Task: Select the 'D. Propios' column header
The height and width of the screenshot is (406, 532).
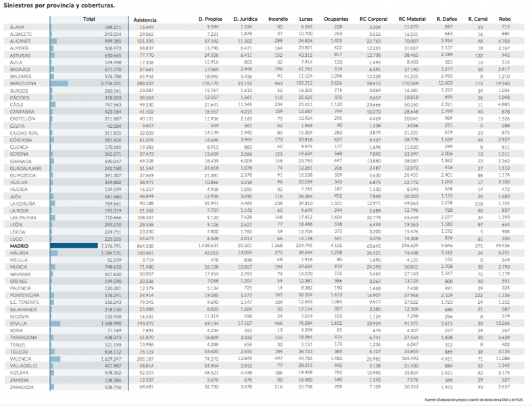Action: pyautogui.click(x=210, y=19)
